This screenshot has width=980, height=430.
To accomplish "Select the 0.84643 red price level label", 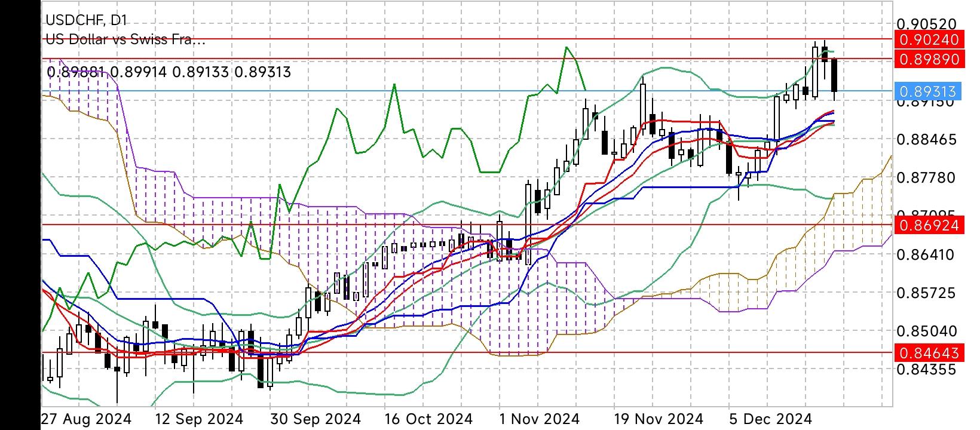I will 929,353.
